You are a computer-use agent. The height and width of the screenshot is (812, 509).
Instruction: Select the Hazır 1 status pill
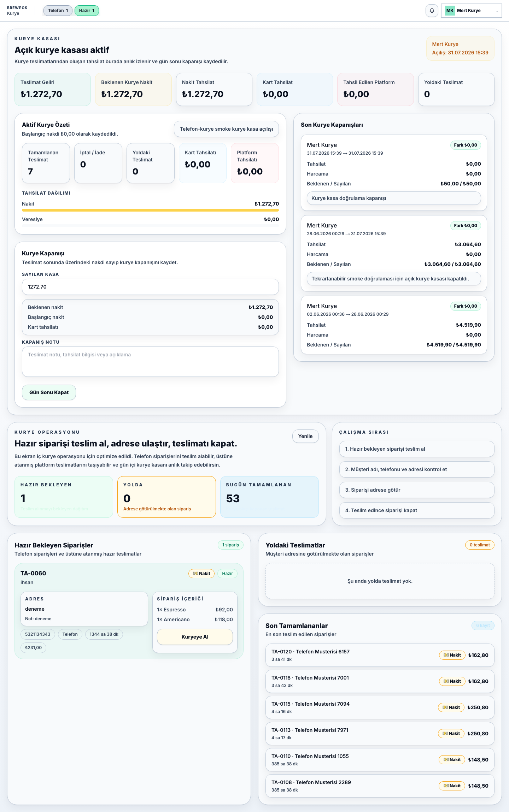(87, 11)
